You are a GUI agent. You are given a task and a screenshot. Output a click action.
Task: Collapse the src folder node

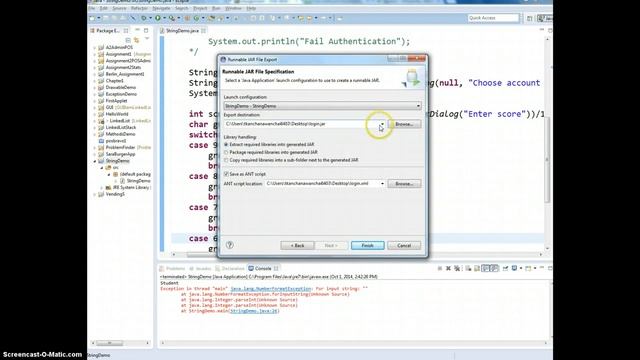tap(102, 167)
